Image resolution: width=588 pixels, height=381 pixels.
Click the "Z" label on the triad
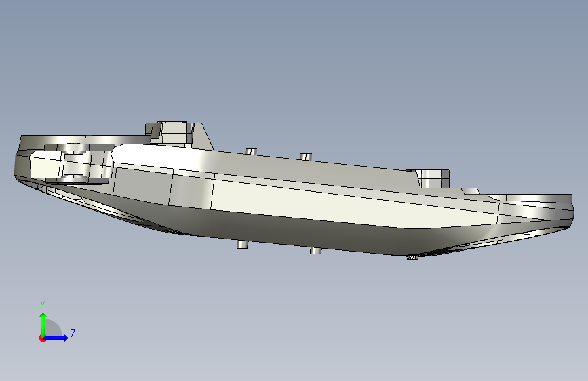click(x=73, y=334)
